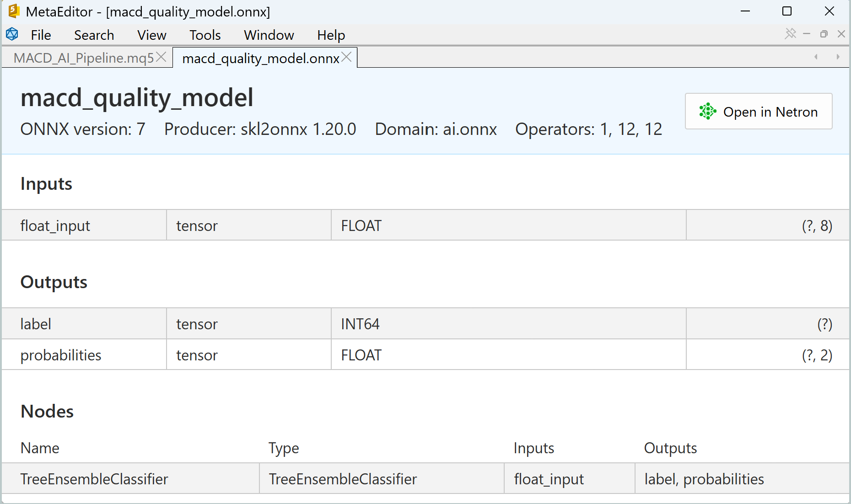Click the TreeEnsembleClassifier node name cell
This screenshot has height=504, width=851.
tap(131, 479)
